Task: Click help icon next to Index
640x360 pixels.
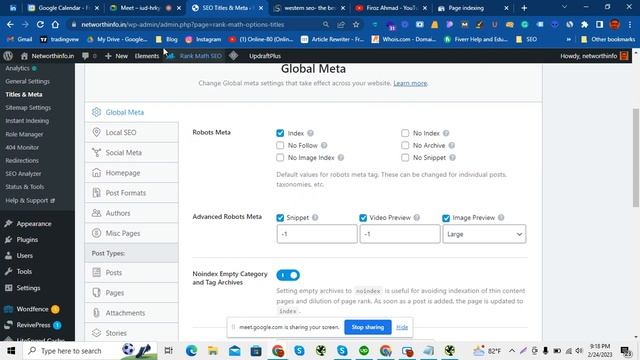Action: (311, 133)
